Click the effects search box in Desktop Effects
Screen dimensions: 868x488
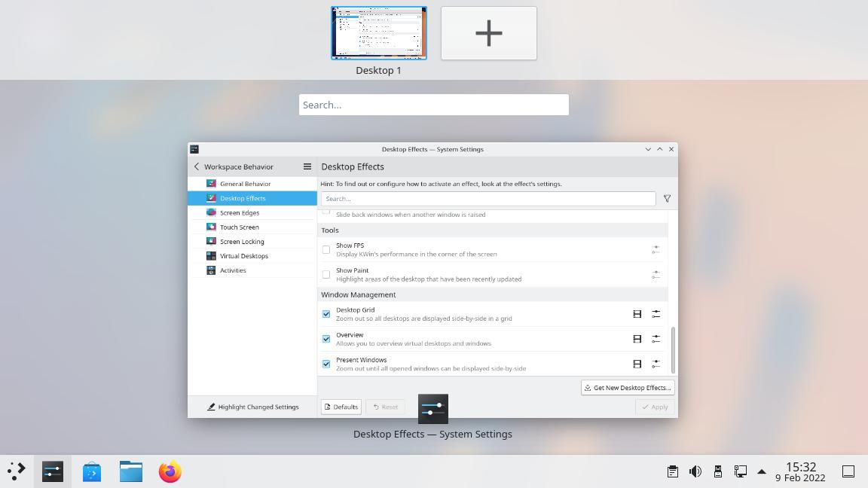pyautogui.click(x=488, y=199)
